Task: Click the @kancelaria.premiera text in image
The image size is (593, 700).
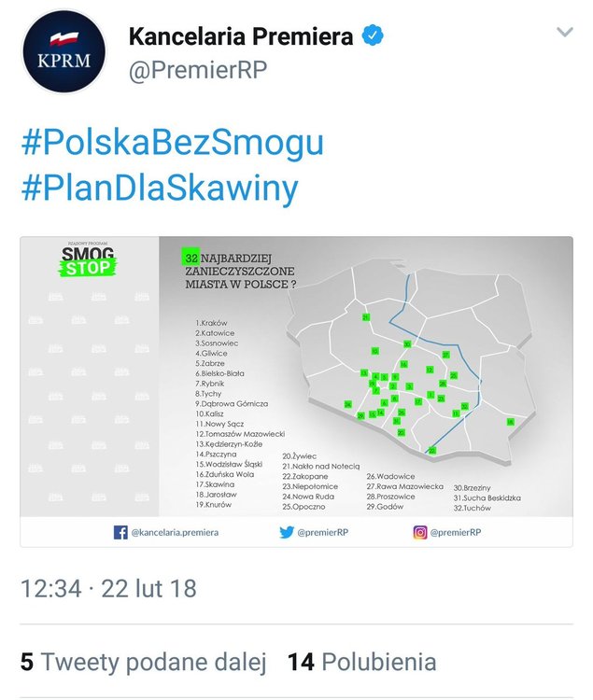Action: pos(175,532)
